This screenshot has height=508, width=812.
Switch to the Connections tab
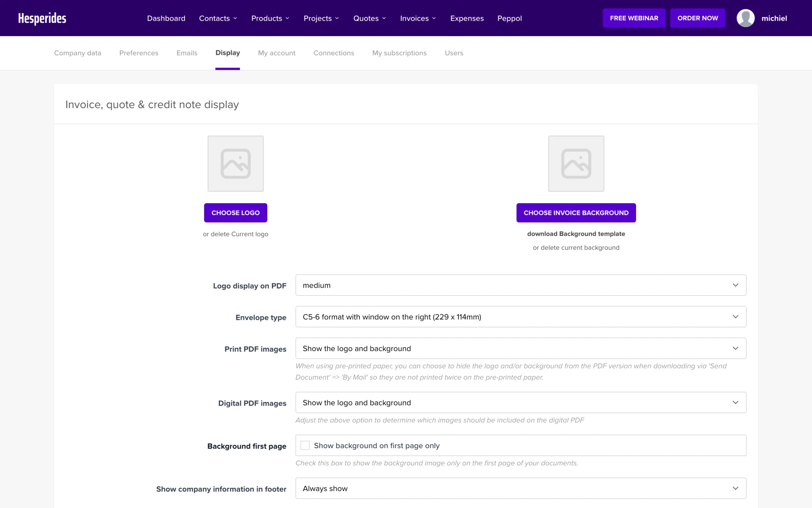click(334, 53)
